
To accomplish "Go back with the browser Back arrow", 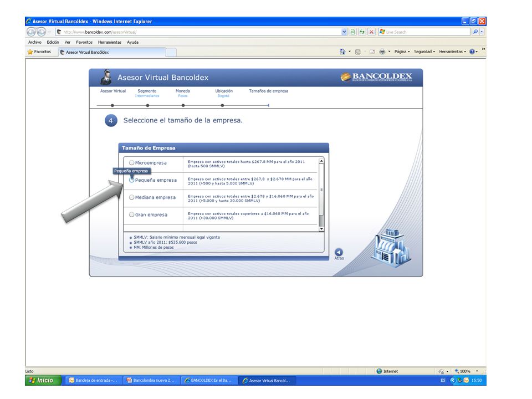I will (31, 32).
